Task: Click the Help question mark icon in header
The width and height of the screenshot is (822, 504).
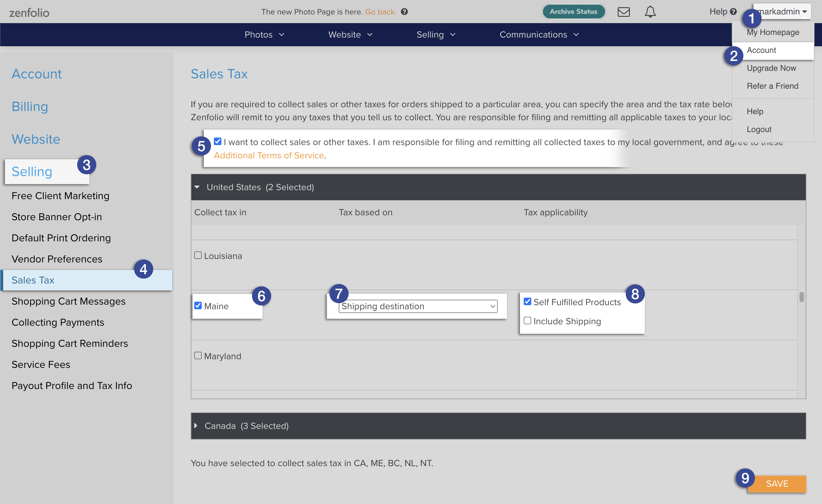Action: coord(733,12)
